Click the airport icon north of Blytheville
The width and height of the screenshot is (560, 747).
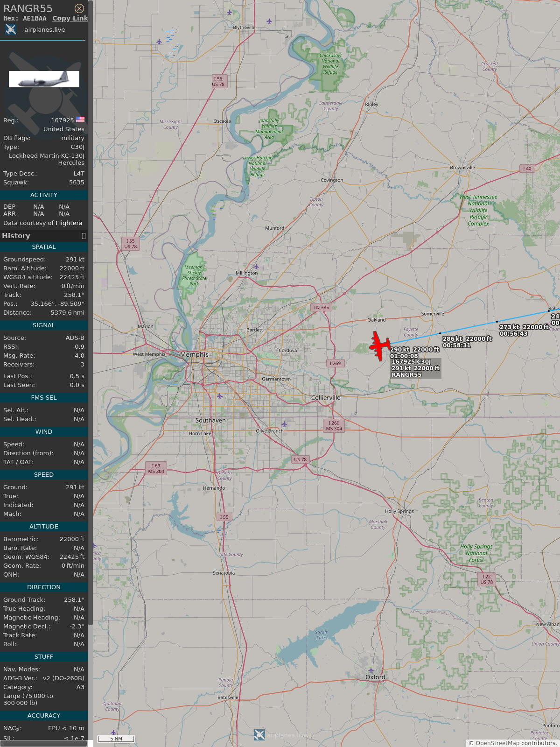coord(229,12)
